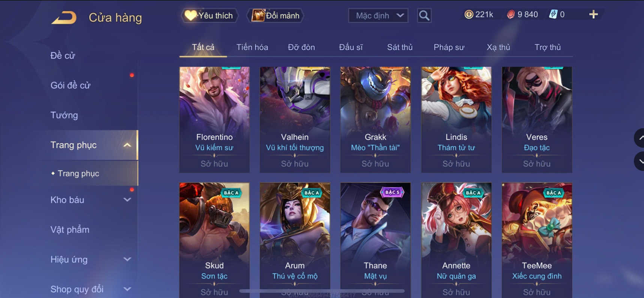Open Tướng in the sidebar
Screen dimensions: 644x298
[64, 115]
